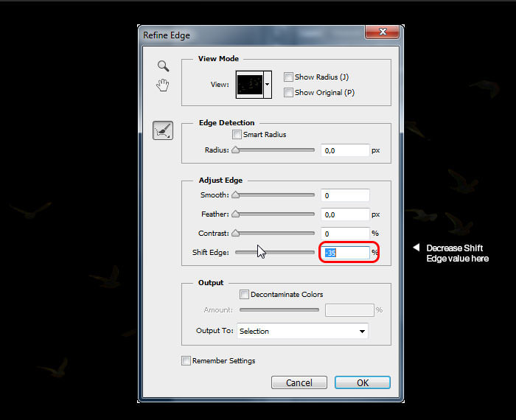
Task: Click the Shift Edge slider track
Action: coord(275,252)
